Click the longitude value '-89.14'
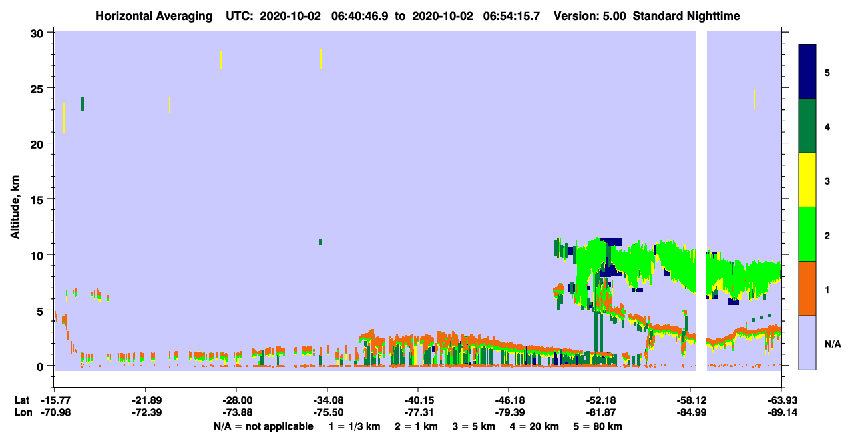This screenshot has height=445, width=868. (781, 412)
